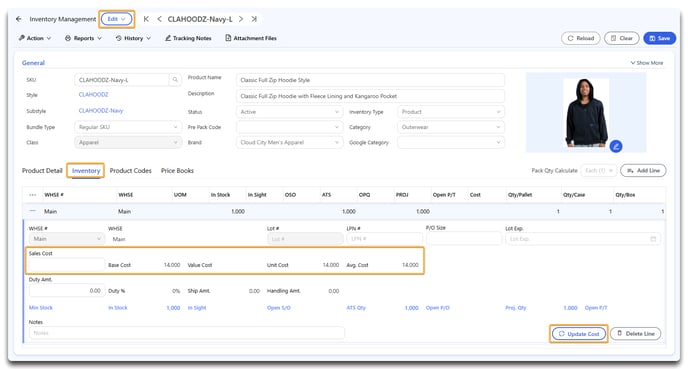Collapse the Main warehouse row

pyautogui.click(x=32, y=211)
